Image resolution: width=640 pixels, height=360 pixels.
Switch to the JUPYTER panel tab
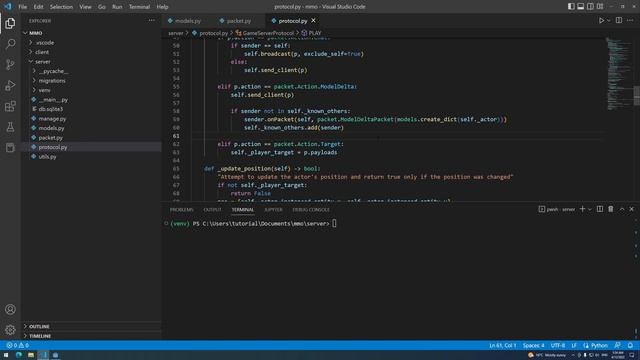click(273, 209)
